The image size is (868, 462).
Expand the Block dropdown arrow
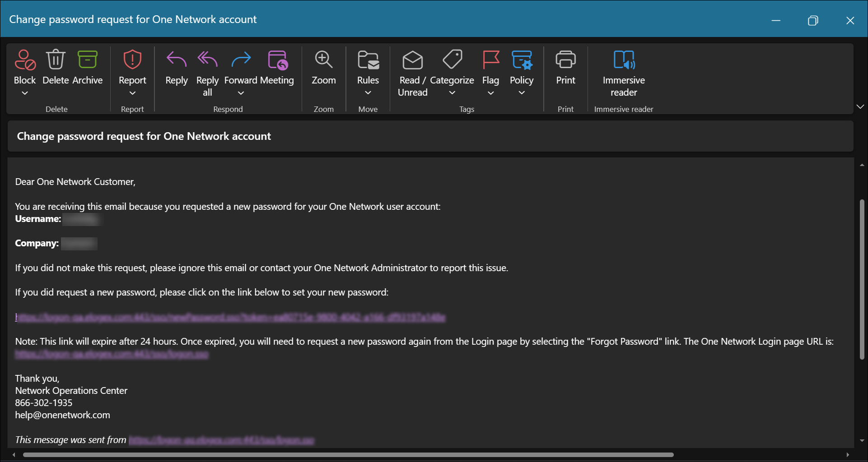(x=25, y=93)
